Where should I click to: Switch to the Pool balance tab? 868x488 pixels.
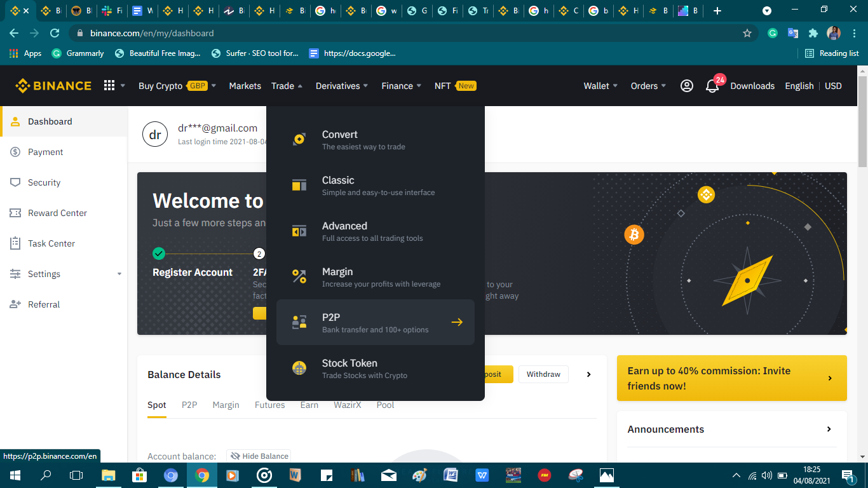point(385,405)
